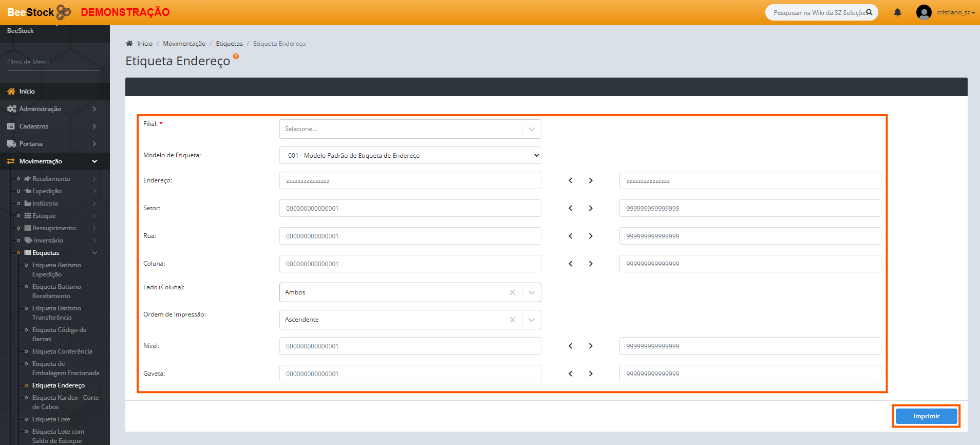The height and width of the screenshot is (445, 980).
Task: Open the Ordem de Impressão dropdown
Action: [x=531, y=320]
